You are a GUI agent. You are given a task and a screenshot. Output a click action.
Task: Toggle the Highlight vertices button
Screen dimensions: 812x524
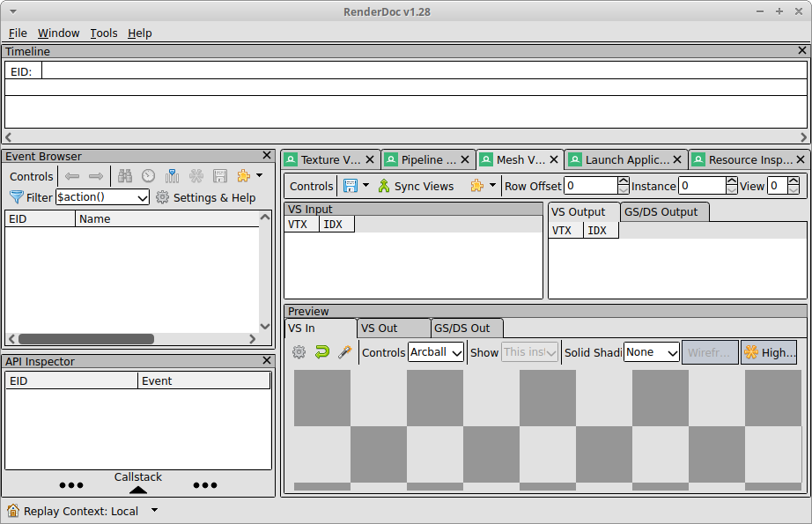pos(769,352)
